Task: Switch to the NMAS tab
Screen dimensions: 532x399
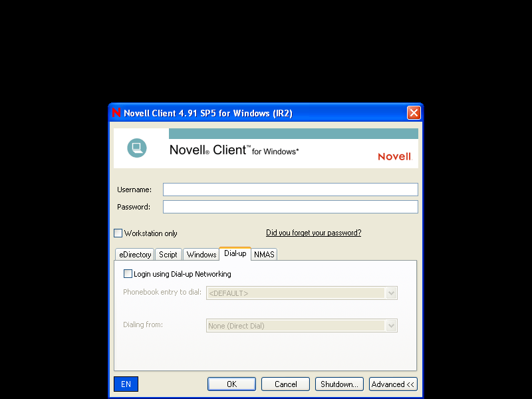Action: [264, 255]
